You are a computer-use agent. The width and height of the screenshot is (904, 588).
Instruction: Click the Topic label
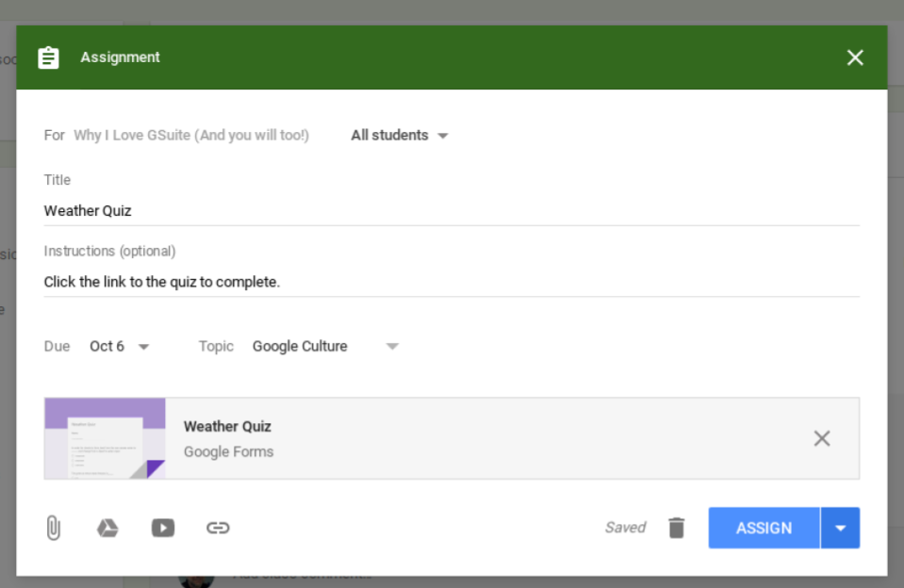tap(216, 346)
